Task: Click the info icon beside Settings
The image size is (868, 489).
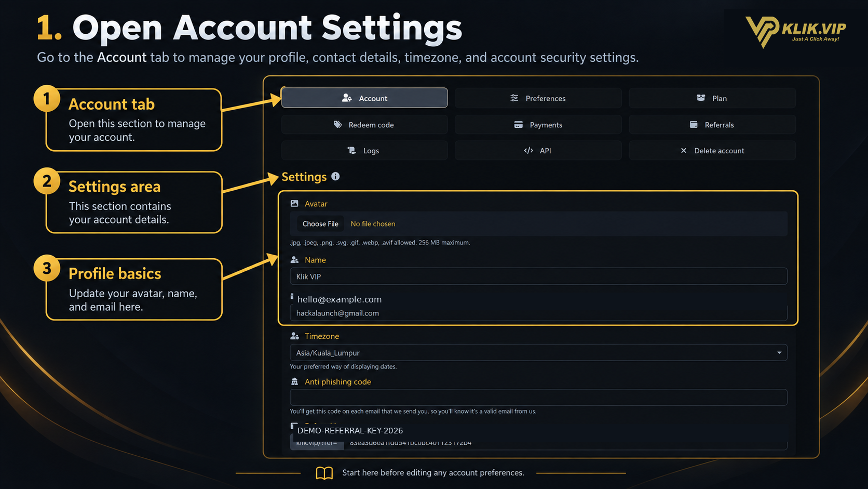Action: pos(335,176)
